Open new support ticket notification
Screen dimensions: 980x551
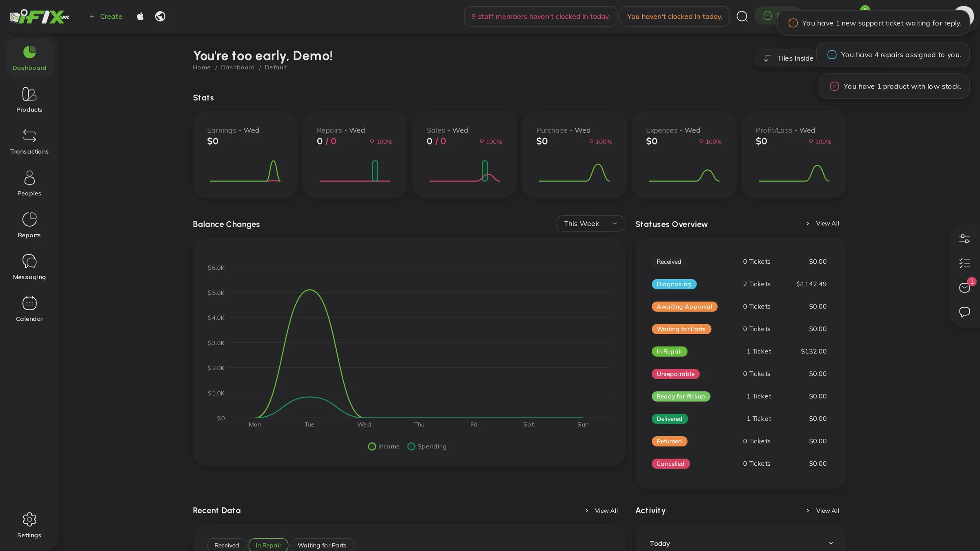tap(873, 23)
